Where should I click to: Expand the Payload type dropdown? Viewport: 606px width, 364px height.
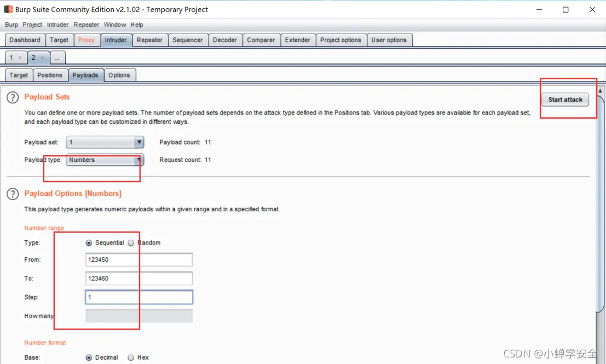point(139,160)
